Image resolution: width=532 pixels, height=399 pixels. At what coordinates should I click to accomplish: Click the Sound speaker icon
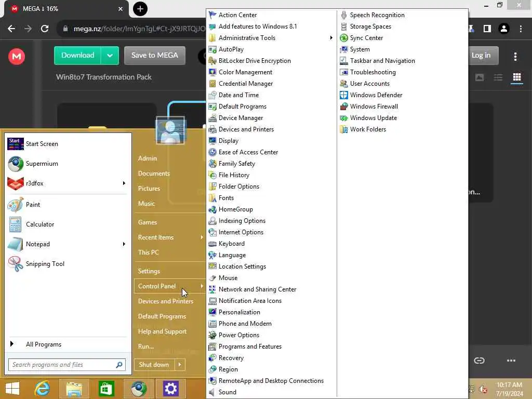[212, 392]
